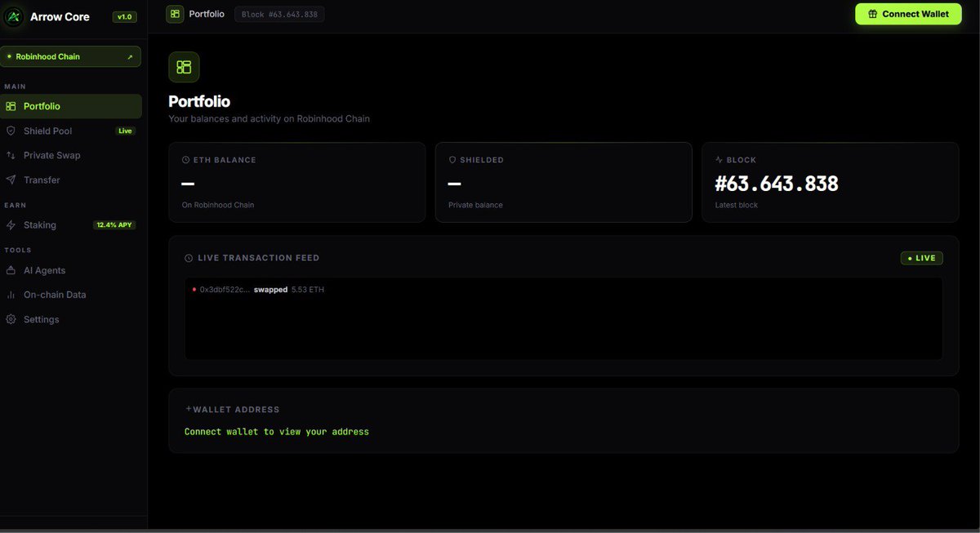Click the Portfolio grid icon in sidebar
The image size is (980, 533).
(11, 106)
